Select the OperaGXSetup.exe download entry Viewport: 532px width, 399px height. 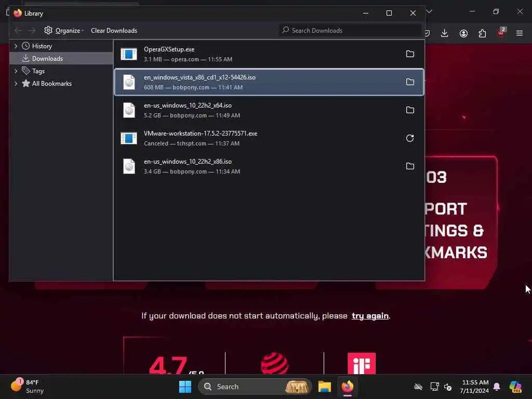pos(269,54)
